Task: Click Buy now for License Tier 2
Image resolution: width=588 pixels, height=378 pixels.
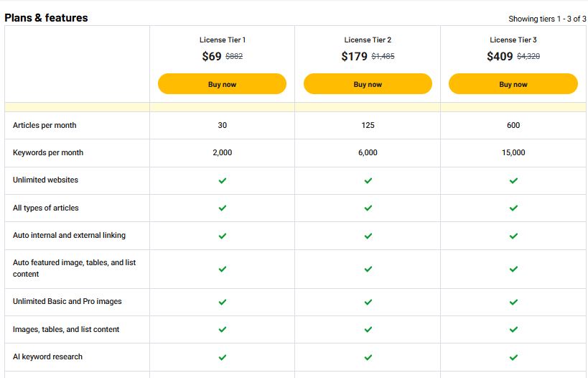Action: click(x=368, y=84)
